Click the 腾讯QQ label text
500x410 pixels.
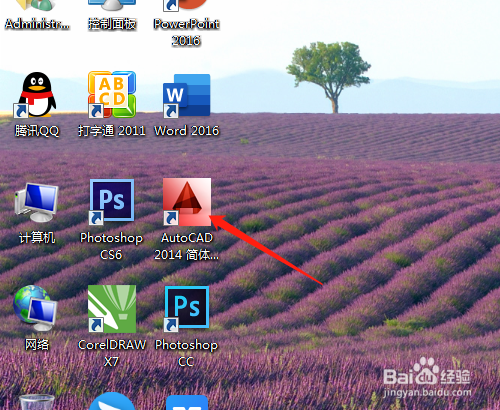coord(37,131)
